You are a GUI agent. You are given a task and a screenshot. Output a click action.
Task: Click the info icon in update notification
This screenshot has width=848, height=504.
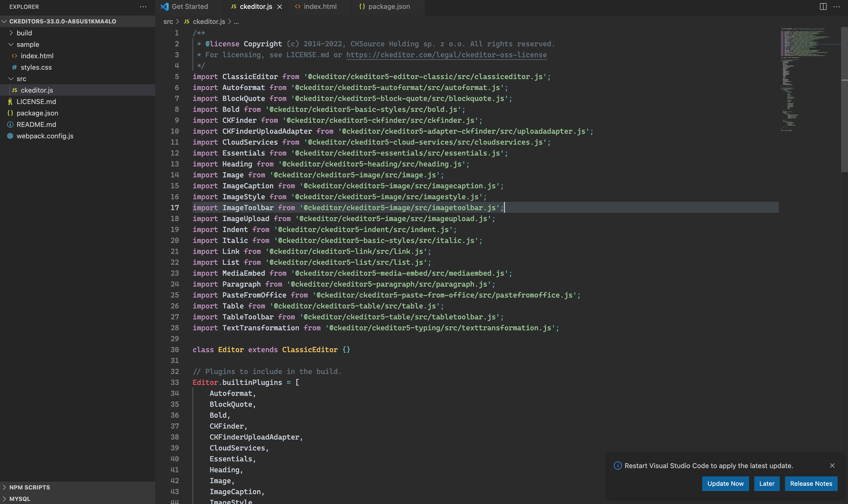[x=618, y=465]
